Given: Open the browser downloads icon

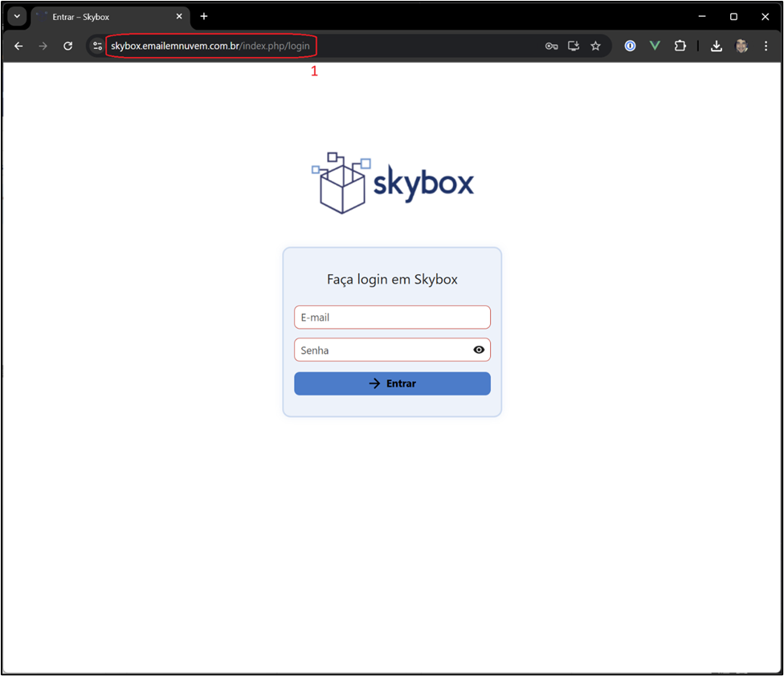Looking at the screenshot, I should (x=717, y=47).
